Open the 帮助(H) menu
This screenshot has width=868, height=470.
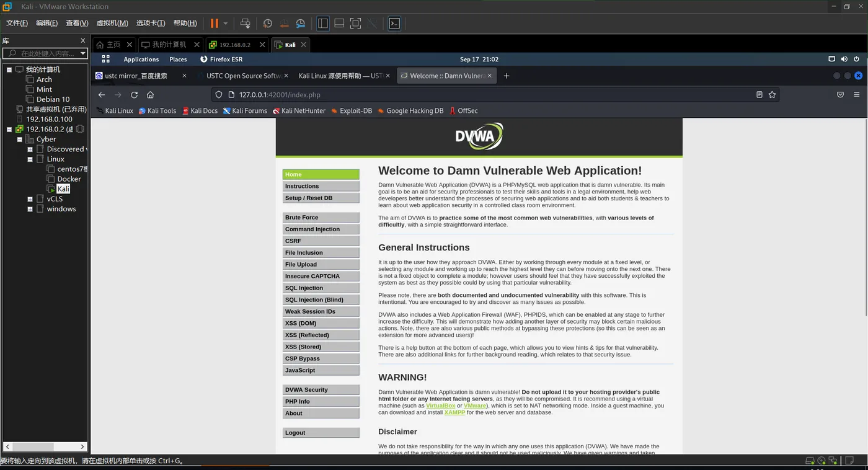pos(185,23)
